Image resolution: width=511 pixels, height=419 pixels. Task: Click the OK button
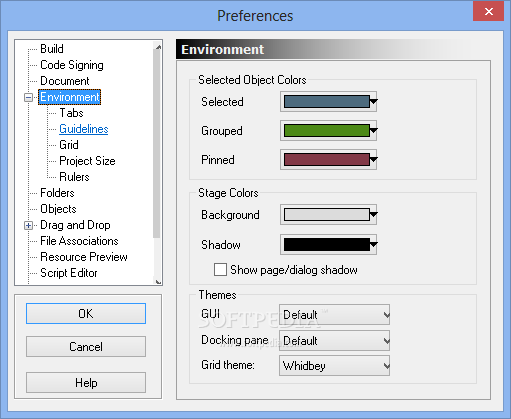coord(86,313)
